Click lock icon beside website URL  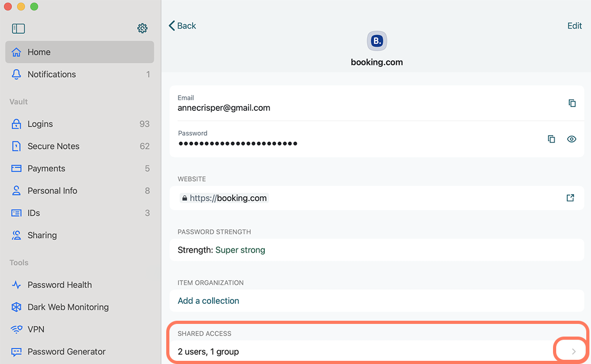pos(184,198)
